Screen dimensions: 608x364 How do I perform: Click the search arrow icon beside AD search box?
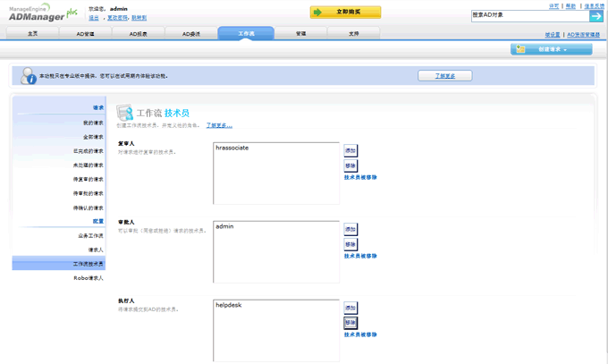596,16
